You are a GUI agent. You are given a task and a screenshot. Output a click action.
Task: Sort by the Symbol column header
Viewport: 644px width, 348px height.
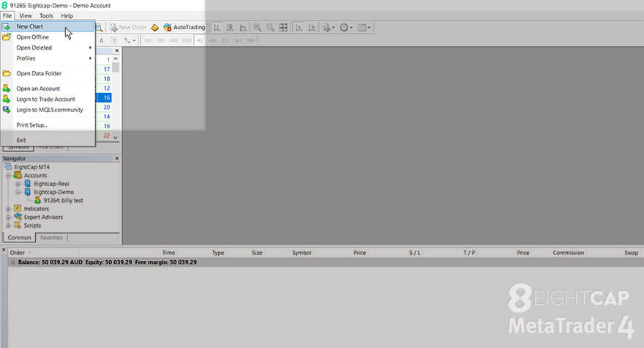(302, 253)
